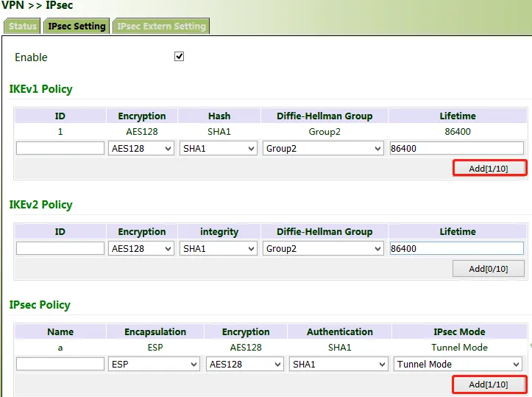Click the IKEv2 Lifetime column header
The image size is (532, 397).
point(458,231)
